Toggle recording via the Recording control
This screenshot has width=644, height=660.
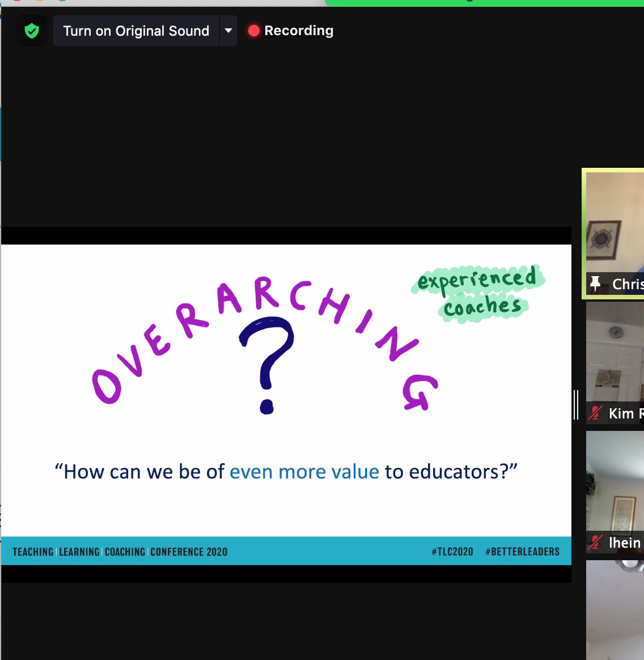(290, 31)
